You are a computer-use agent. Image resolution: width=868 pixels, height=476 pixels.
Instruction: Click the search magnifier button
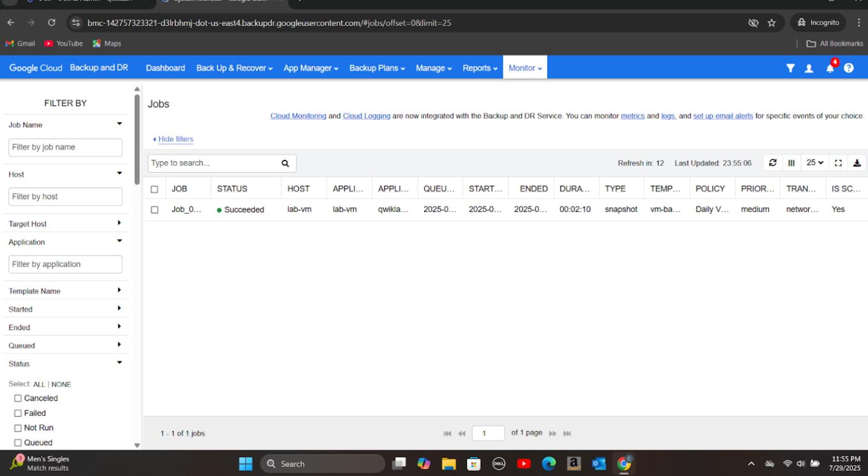(285, 163)
